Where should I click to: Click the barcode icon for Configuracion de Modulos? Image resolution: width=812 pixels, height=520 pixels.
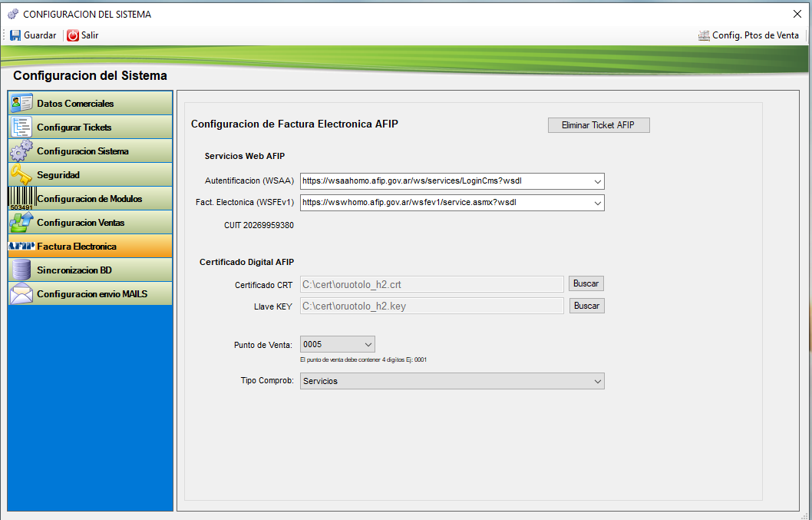click(x=21, y=198)
